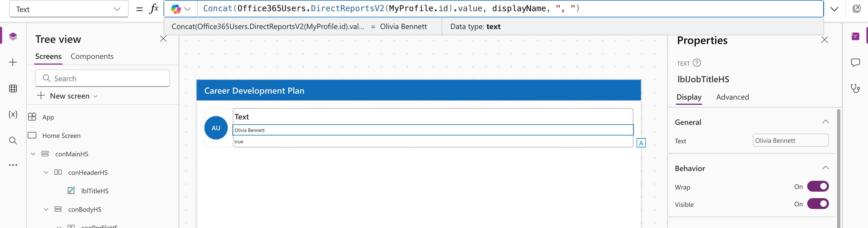Image resolution: width=868 pixels, height=228 pixels.
Task: Open the Copilot formula assistant icon
Action: [x=175, y=9]
